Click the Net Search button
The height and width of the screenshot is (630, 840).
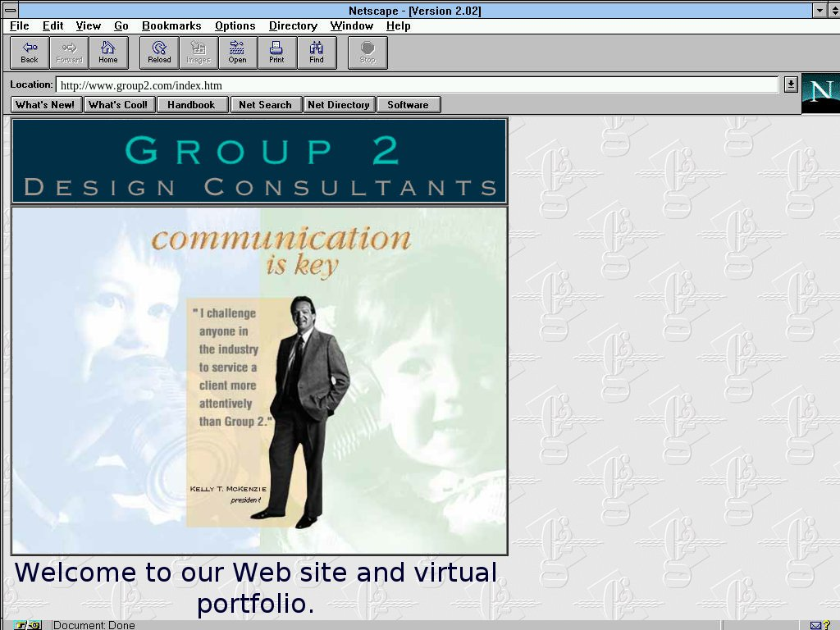click(x=265, y=105)
